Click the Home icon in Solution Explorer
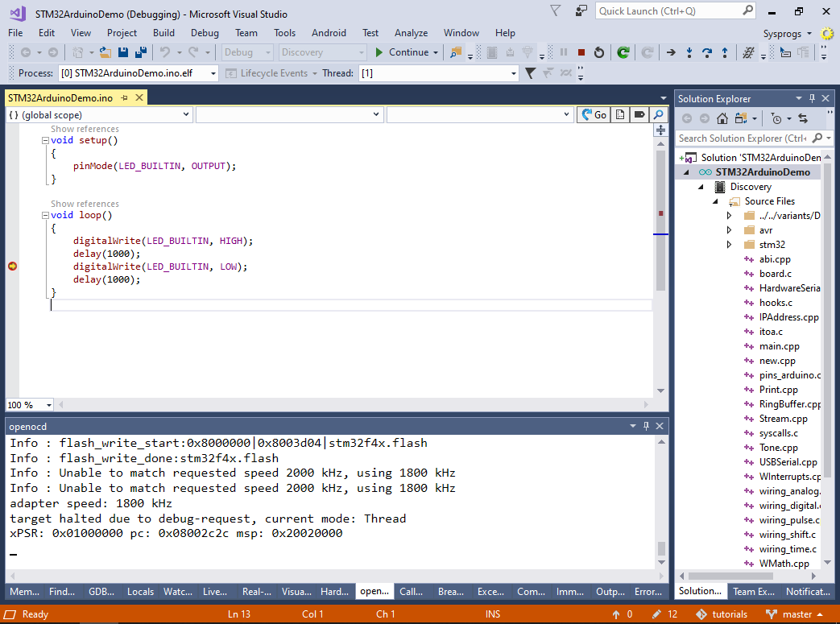The image size is (840, 624). pos(722,118)
